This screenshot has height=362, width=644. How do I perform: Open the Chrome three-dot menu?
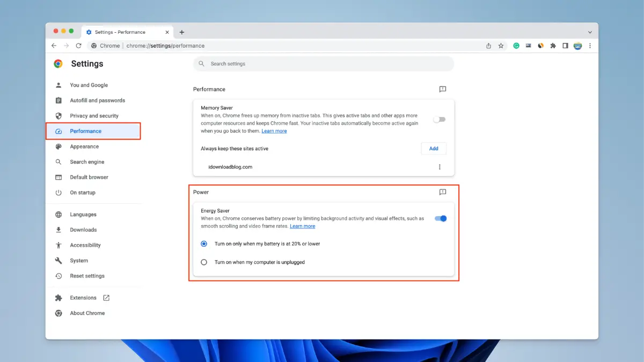590,46
